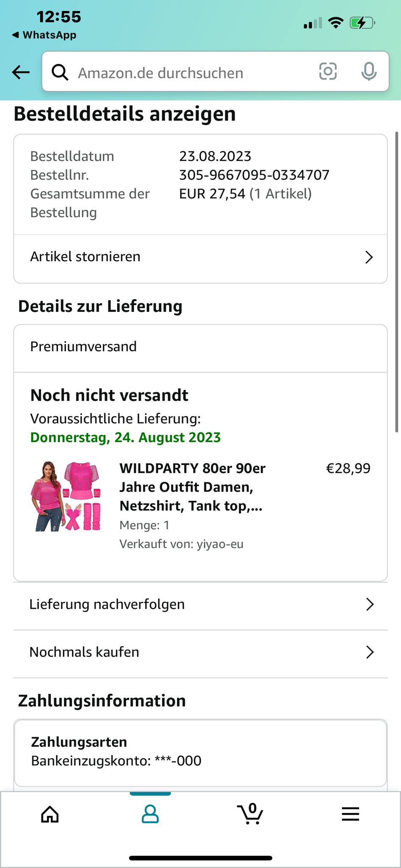
Task: Return to WhatsApp via status bar
Action: click(x=44, y=35)
